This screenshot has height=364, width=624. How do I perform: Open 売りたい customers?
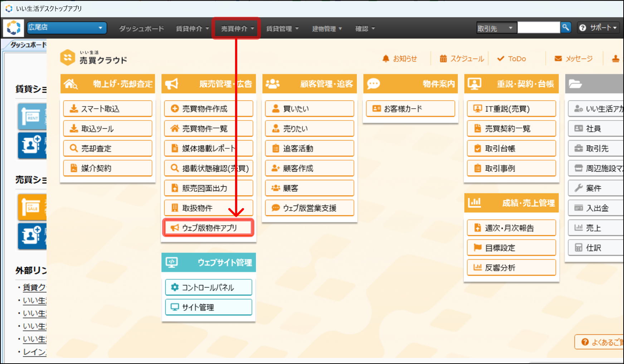coord(309,128)
